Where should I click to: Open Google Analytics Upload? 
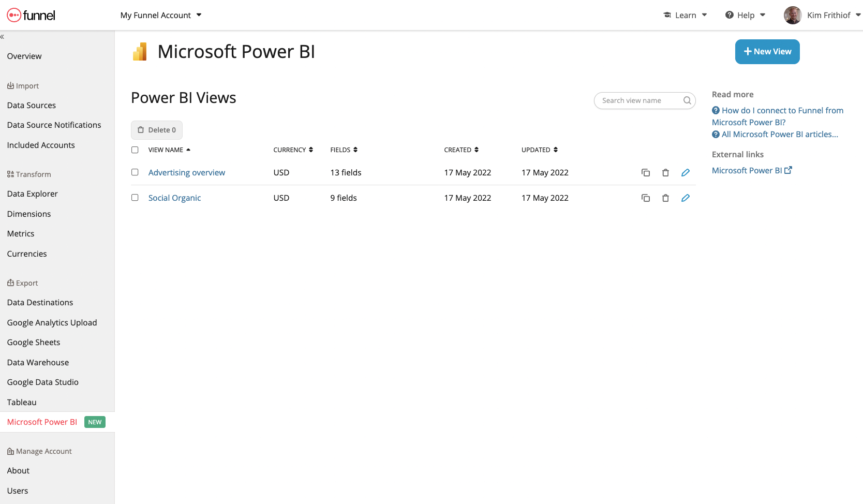pyautogui.click(x=52, y=323)
